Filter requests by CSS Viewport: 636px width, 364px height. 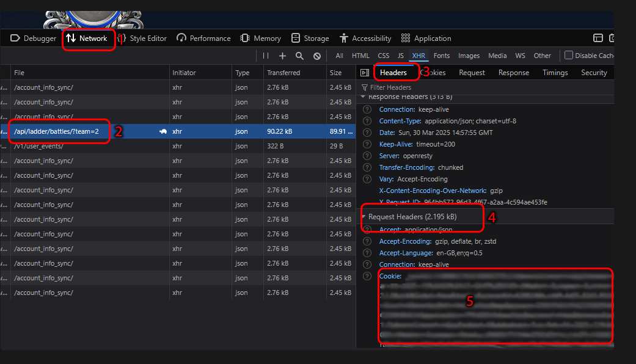pos(383,56)
